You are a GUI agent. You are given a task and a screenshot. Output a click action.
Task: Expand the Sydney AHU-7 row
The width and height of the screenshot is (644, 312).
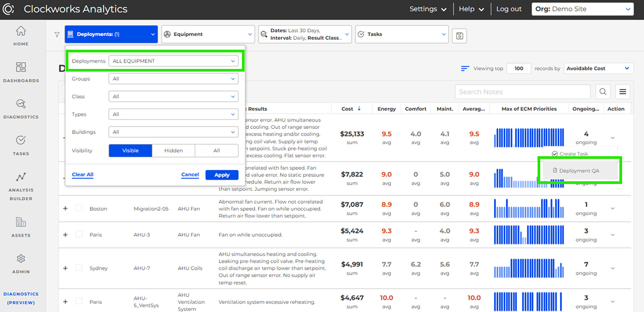coord(65,268)
